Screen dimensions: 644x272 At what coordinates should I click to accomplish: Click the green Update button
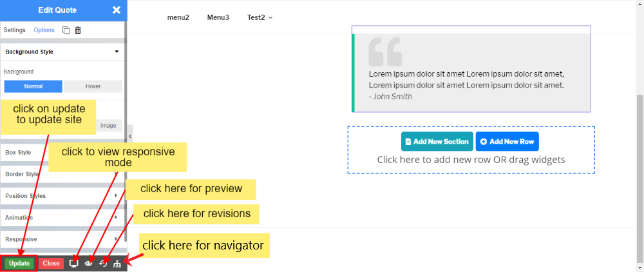(19, 263)
